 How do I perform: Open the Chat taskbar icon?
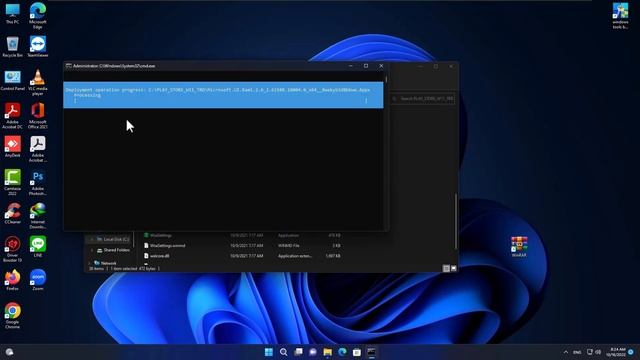pos(313,352)
